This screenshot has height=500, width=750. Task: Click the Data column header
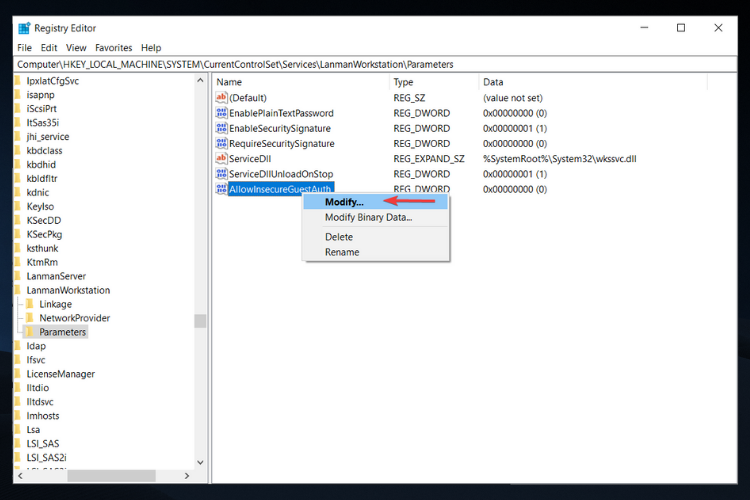(592, 82)
